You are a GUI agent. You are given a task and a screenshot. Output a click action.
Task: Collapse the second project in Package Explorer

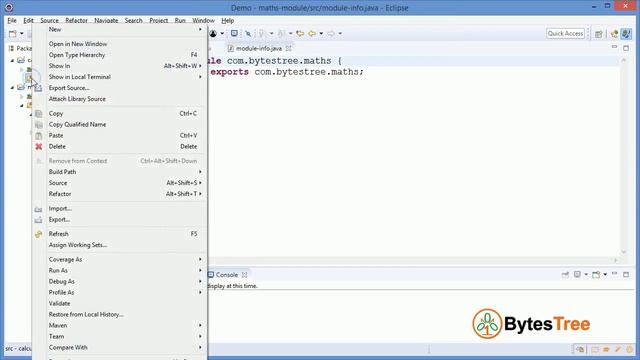pyautogui.click(x=12, y=87)
